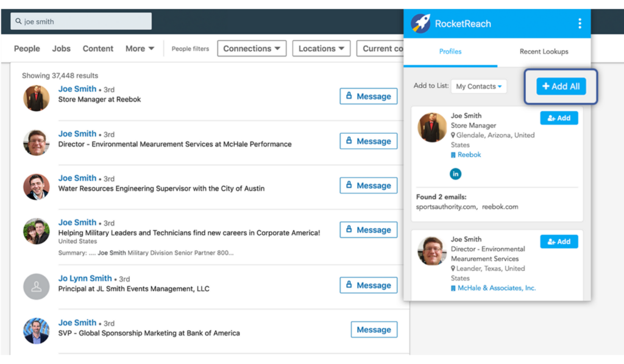Viewport: 624px width, 364px height.
Task: Open Joe Smith's Reebok company link
Action: [x=468, y=155]
